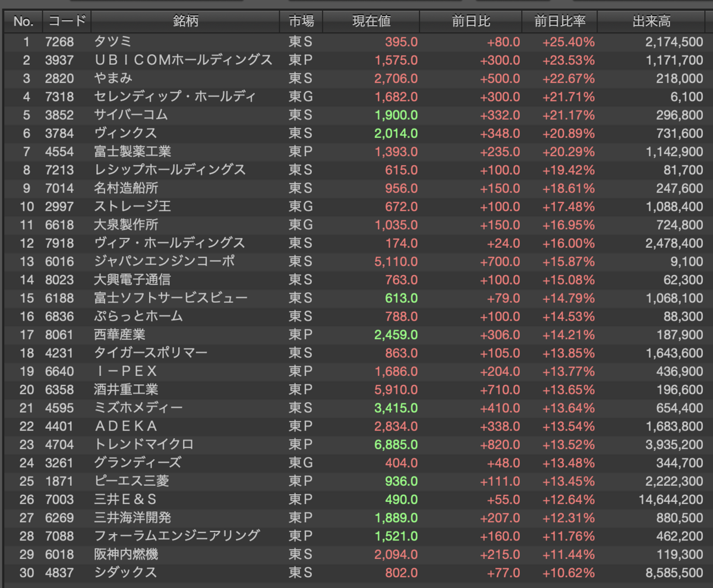Click the volume value 6,100
The height and width of the screenshot is (588, 713).
pyautogui.click(x=687, y=97)
